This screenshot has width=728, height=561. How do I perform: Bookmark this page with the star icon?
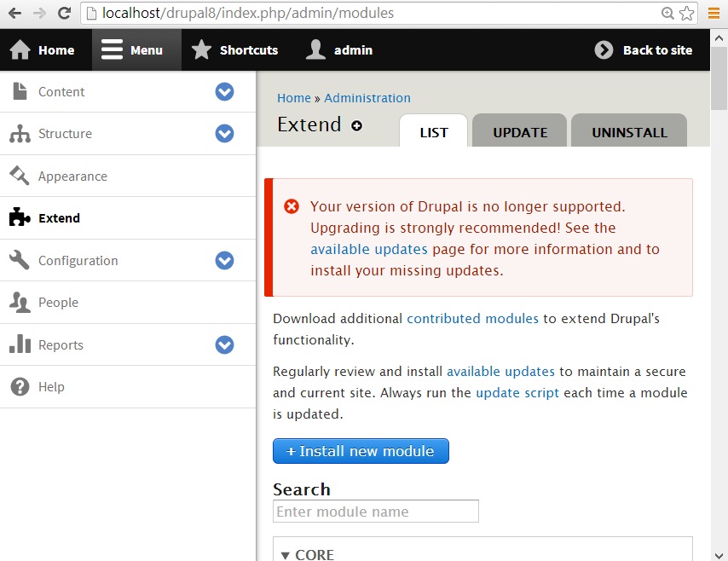(686, 14)
